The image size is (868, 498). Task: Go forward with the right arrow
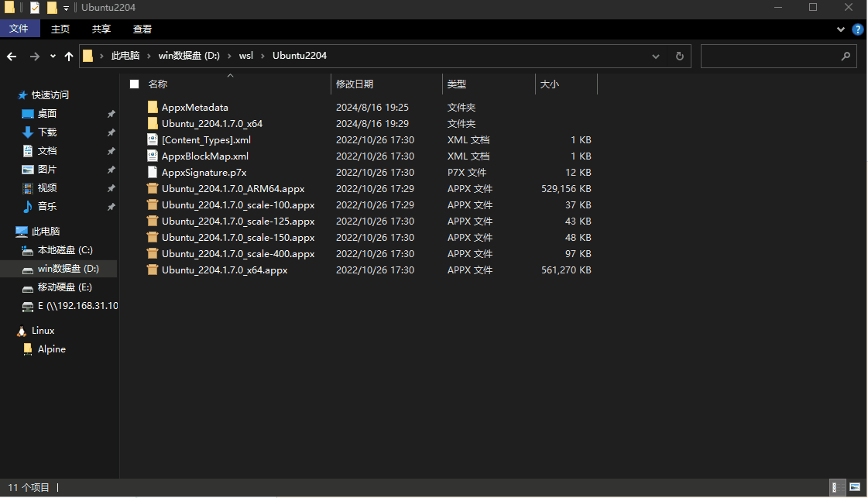click(34, 56)
